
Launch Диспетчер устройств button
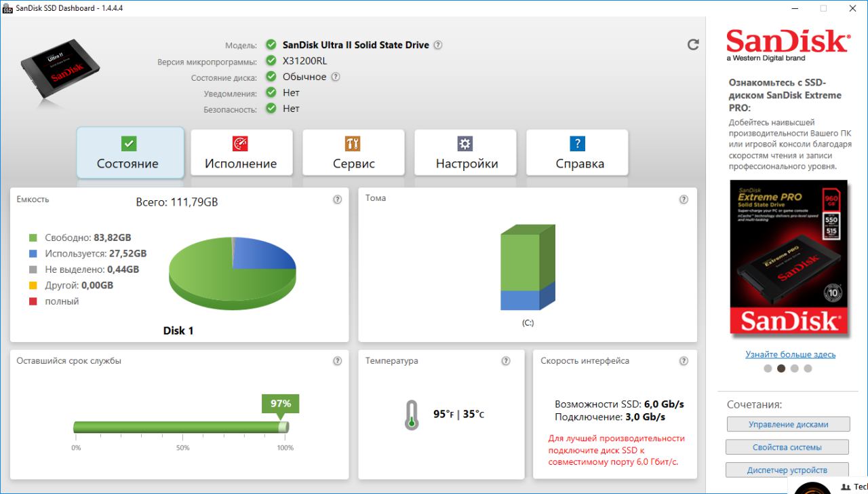[x=787, y=470]
